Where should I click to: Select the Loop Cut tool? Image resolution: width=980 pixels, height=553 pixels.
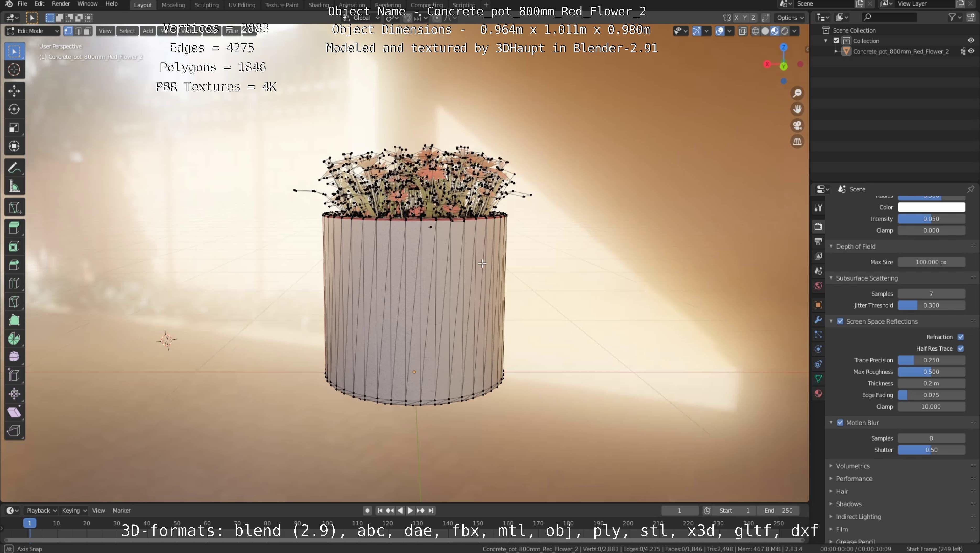[14, 283]
